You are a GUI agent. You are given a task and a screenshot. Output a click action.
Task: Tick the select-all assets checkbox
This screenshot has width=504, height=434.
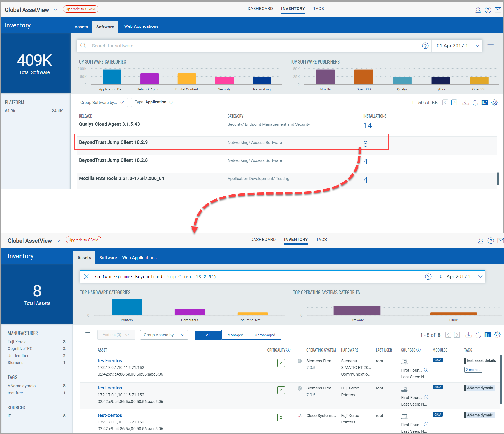tap(88, 335)
